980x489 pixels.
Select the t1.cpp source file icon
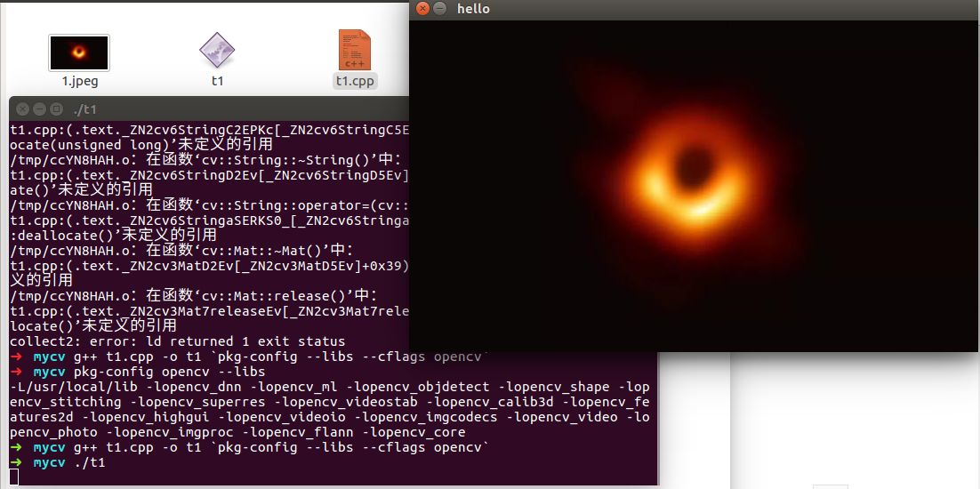[x=354, y=50]
